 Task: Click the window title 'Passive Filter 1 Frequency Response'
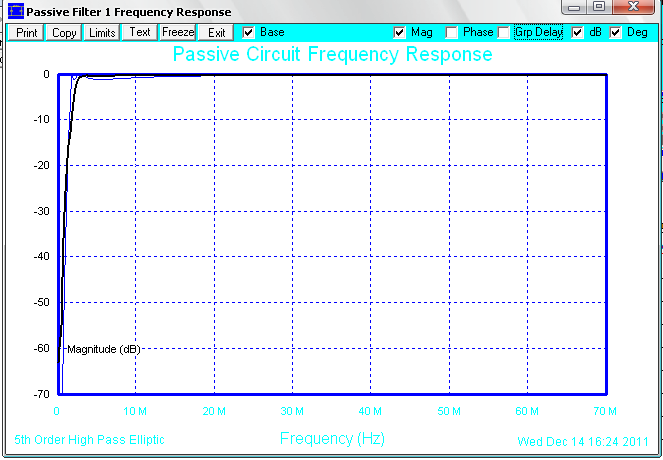129,12
